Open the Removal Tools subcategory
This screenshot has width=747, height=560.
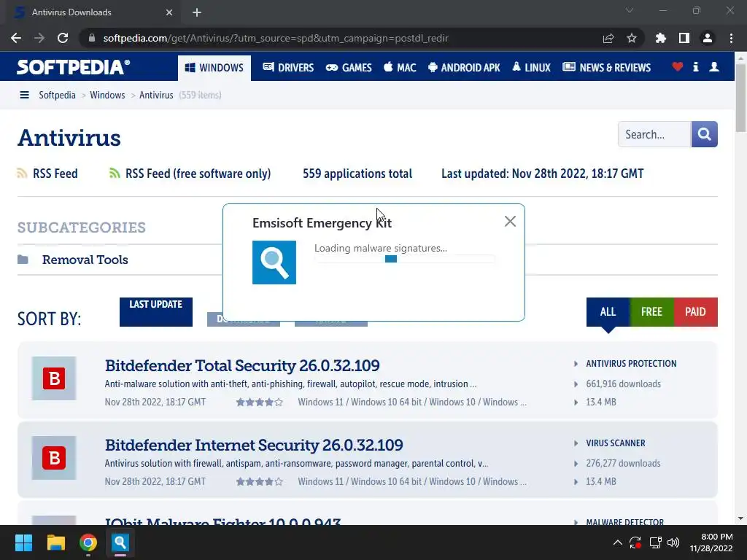coord(85,260)
